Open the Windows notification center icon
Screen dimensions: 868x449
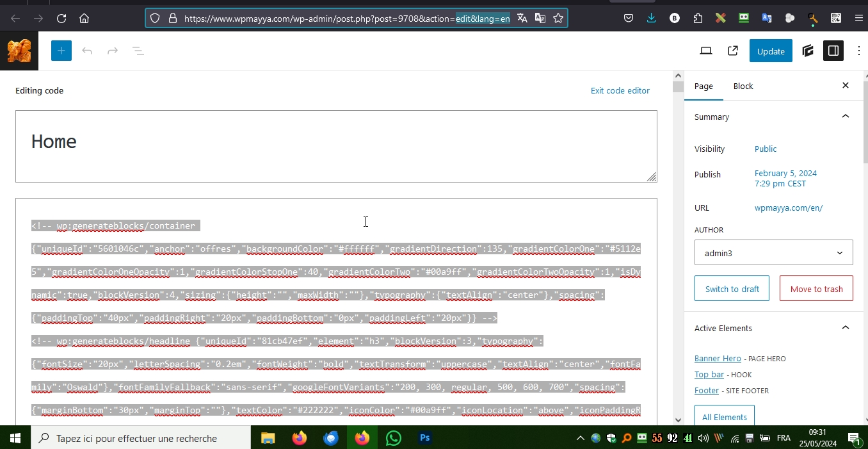click(x=854, y=438)
